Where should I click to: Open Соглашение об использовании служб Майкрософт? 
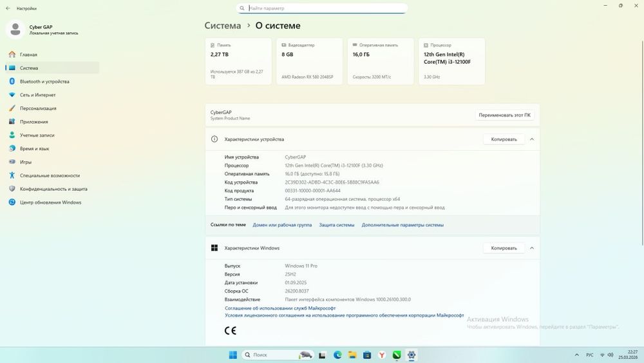pyautogui.click(x=280, y=308)
